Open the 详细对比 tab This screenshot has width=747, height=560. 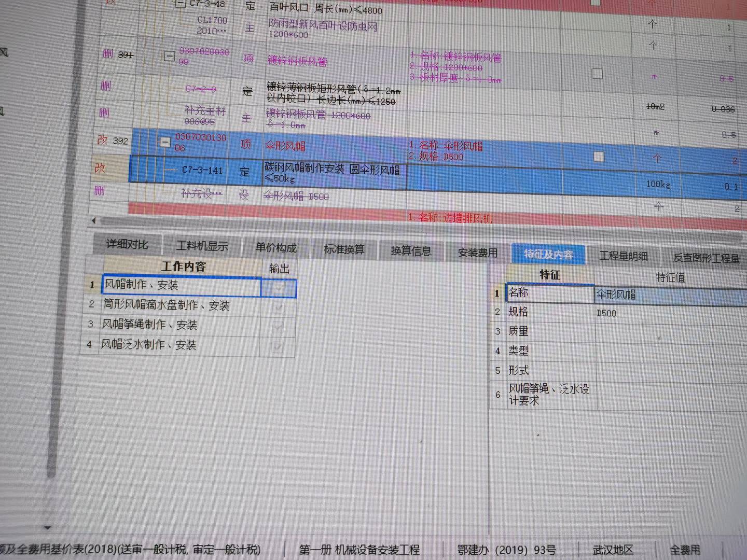127,245
